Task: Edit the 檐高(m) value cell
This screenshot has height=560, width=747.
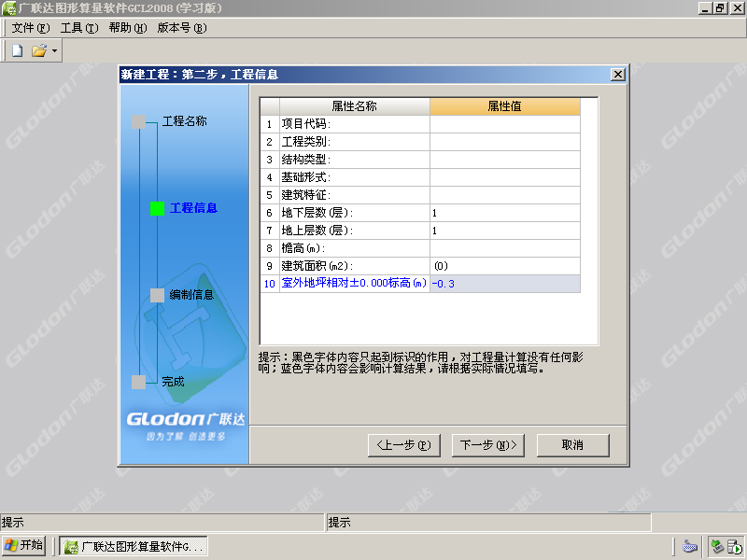Action: tap(505, 248)
